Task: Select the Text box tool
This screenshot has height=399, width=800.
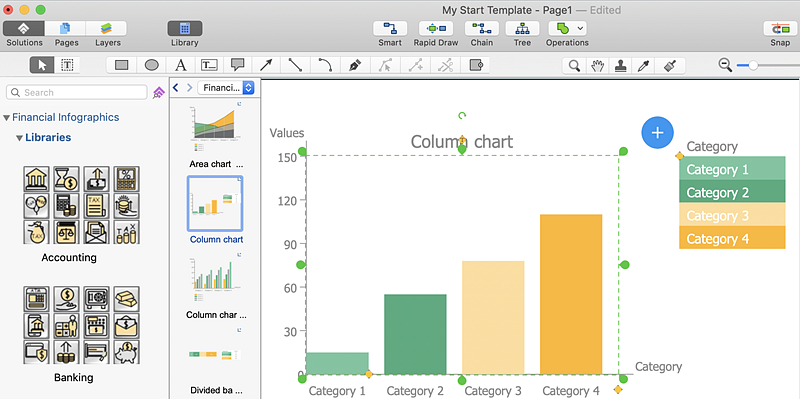Action: 209,65
